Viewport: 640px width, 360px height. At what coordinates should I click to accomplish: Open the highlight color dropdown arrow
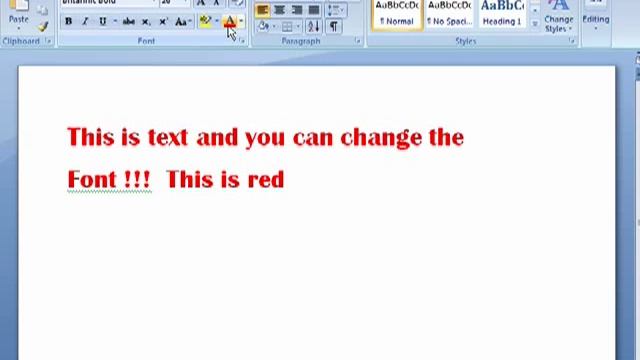click(x=216, y=21)
